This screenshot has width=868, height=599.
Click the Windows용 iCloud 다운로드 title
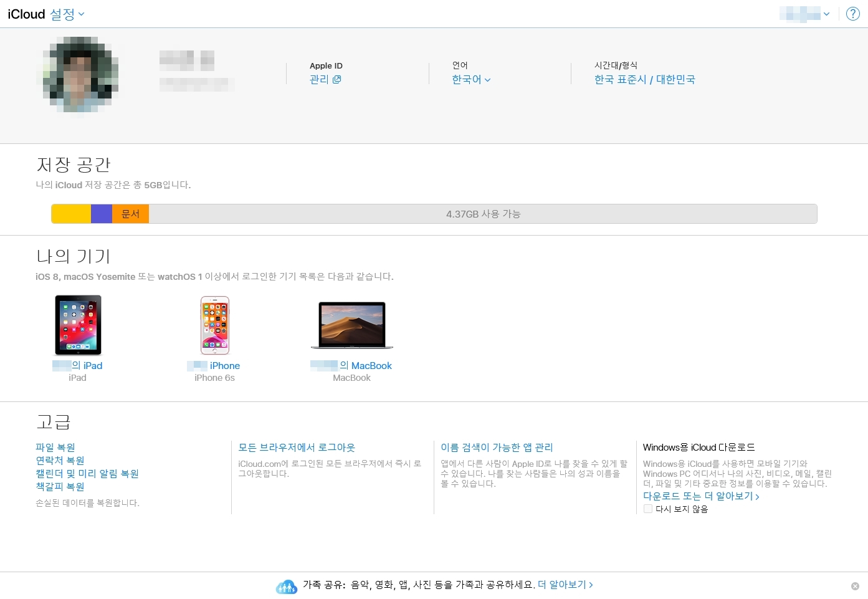[699, 447]
